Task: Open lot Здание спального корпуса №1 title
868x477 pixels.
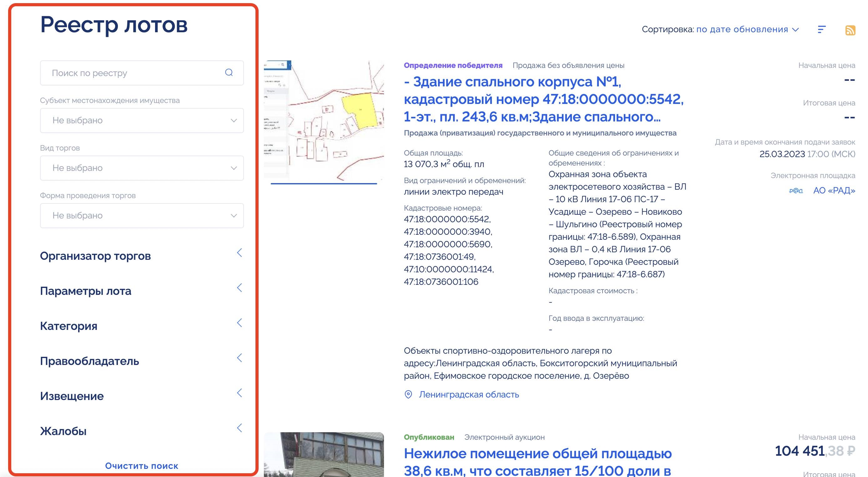Action: click(544, 99)
